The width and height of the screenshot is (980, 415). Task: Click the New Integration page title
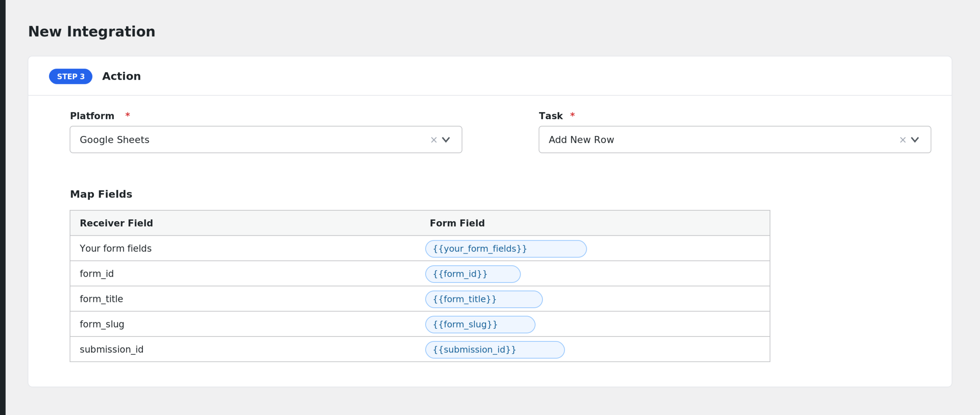pos(92,31)
